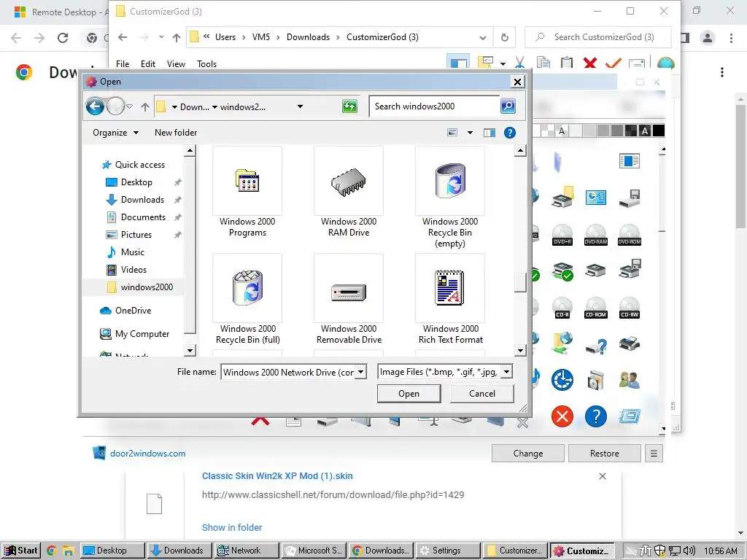Click the Change button in CustomizerGod

528,454
